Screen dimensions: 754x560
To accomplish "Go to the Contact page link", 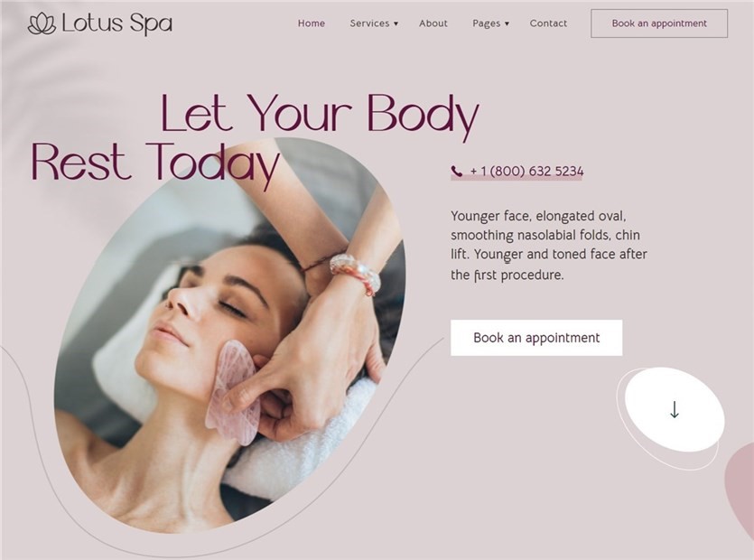I will 548,23.
